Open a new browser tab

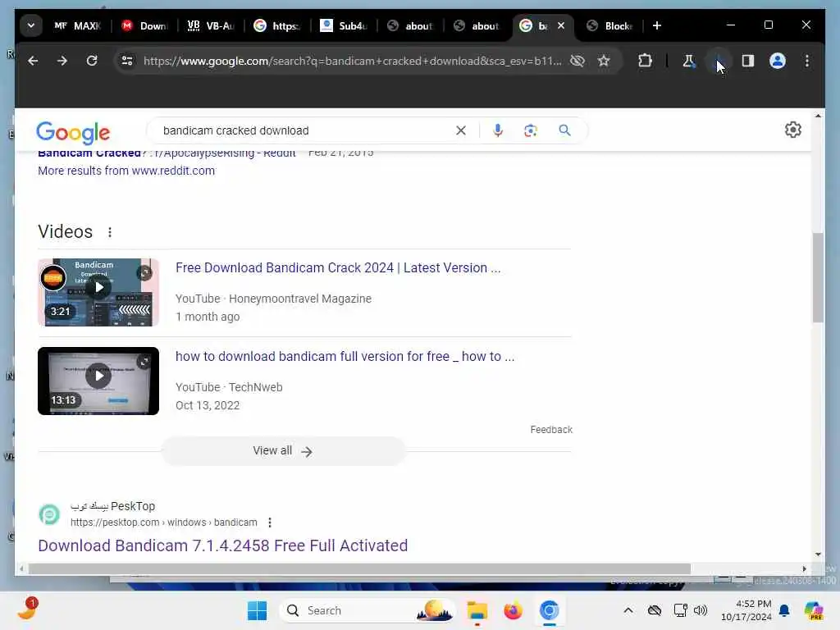point(657,25)
